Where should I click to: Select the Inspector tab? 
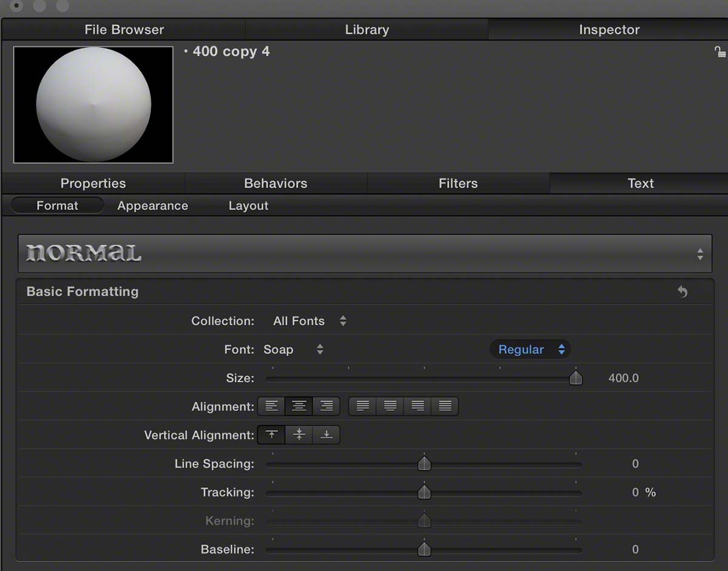click(608, 30)
